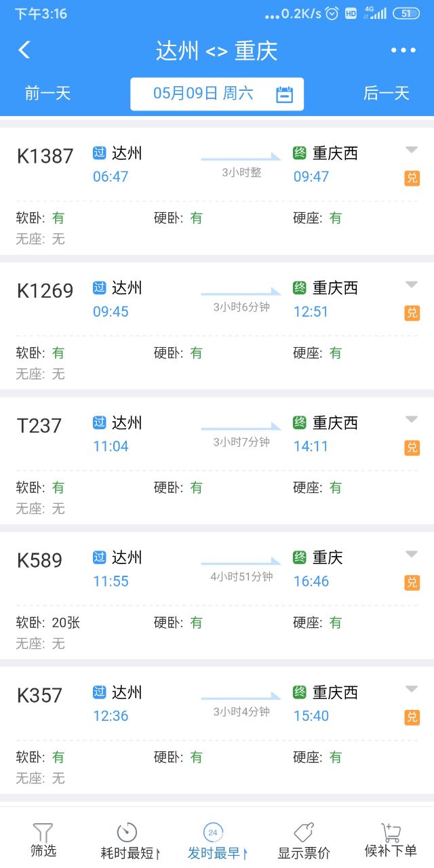434x868 pixels.
Task: Expand K1387 train details arrow
Action: click(x=412, y=150)
